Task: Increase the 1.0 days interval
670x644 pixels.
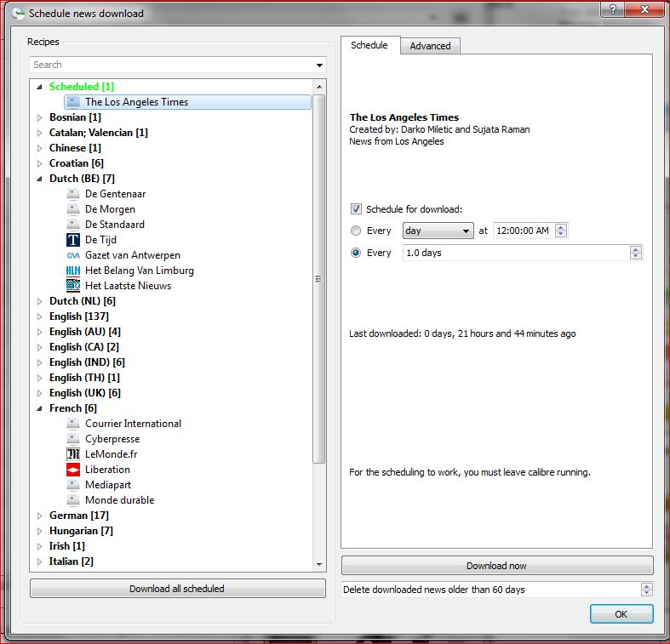Action: click(635, 249)
